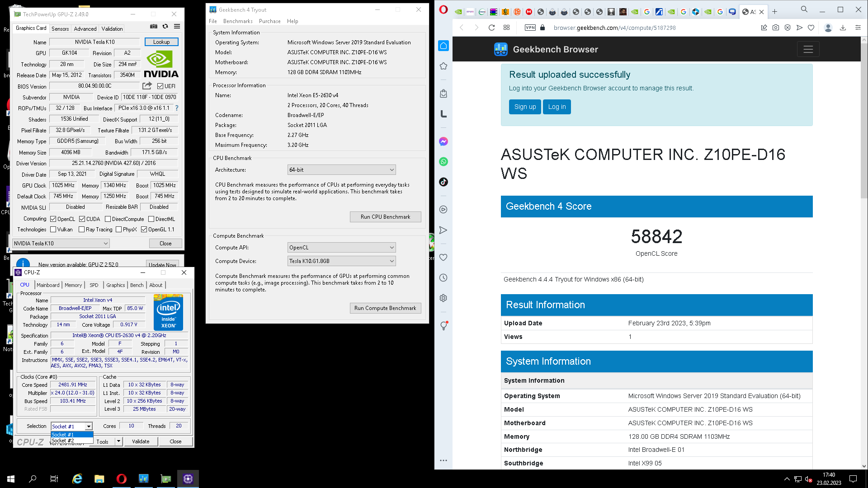Open Opera downloads icon
This screenshot has width=868, height=488.
pos(843,28)
